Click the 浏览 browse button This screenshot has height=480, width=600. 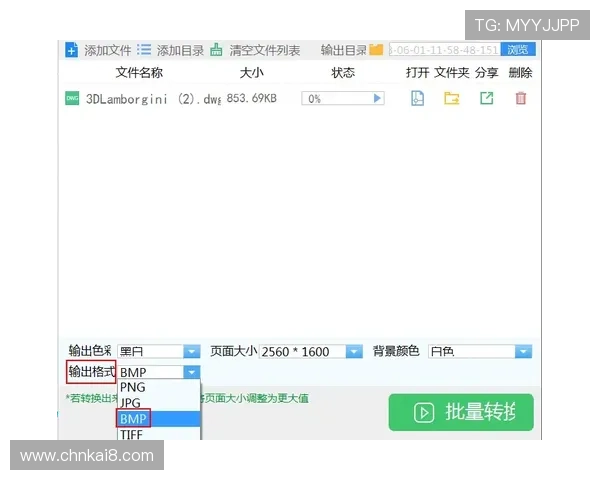coord(518,49)
